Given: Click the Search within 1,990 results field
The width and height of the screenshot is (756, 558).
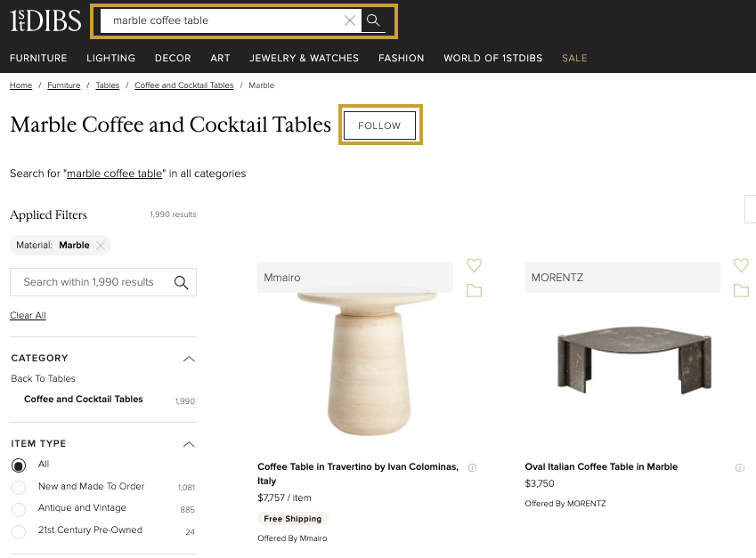Looking at the screenshot, I should 103,282.
